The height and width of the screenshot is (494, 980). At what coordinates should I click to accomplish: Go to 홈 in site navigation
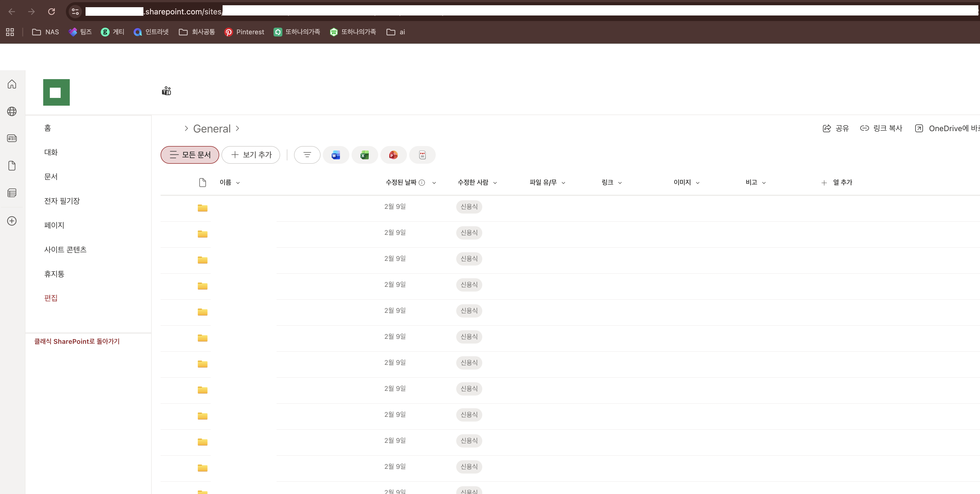point(48,128)
